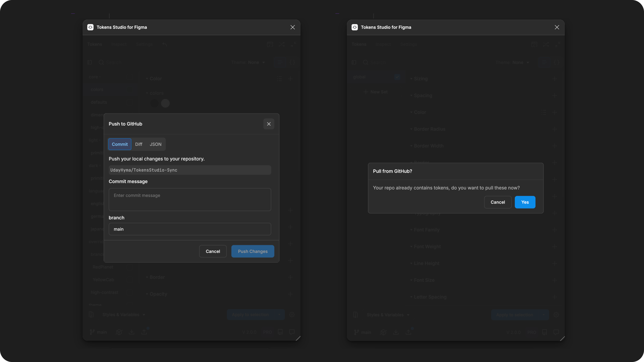Image resolution: width=644 pixels, height=362 pixels.
Task: Click the main branch icon, left window
Action: 92,332
